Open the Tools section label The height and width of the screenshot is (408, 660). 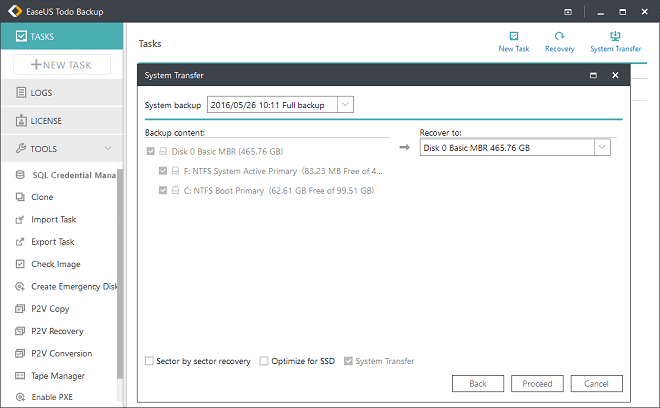pos(43,149)
